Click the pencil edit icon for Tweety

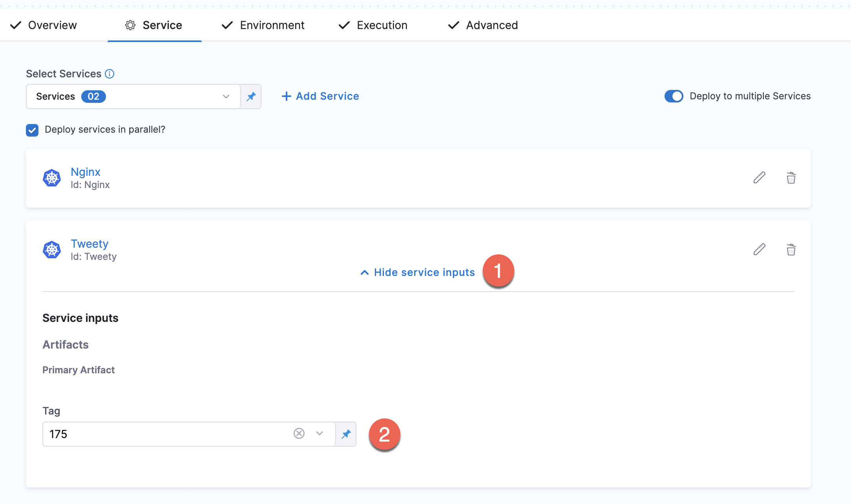point(759,250)
